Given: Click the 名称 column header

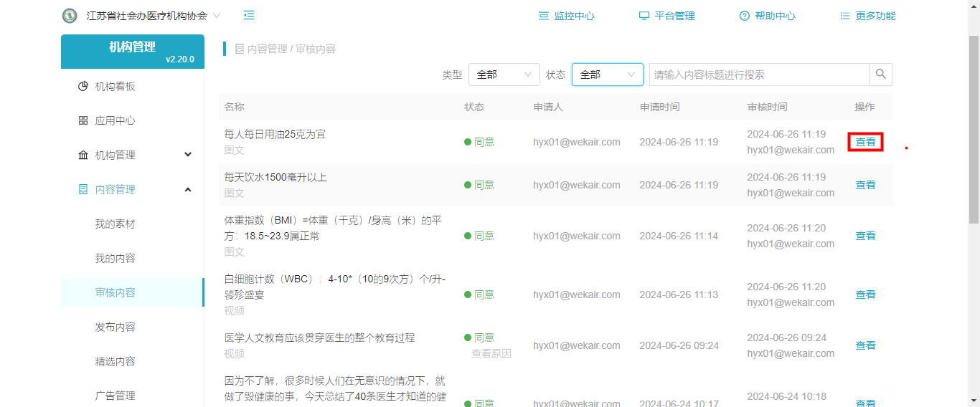Looking at the screenshot, I should (x=234, y=107).
